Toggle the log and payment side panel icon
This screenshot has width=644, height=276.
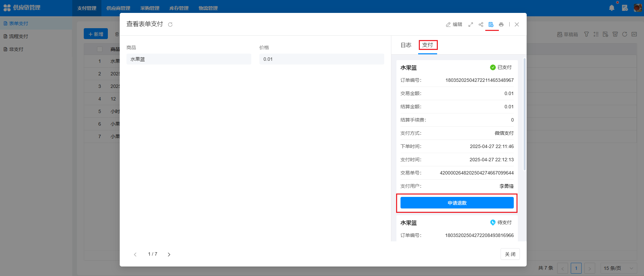coord(491,24)
